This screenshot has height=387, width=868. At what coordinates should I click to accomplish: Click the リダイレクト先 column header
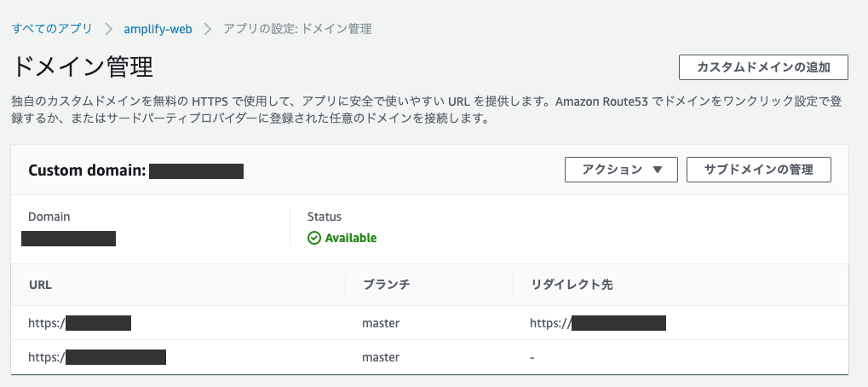tap(571, 285)
